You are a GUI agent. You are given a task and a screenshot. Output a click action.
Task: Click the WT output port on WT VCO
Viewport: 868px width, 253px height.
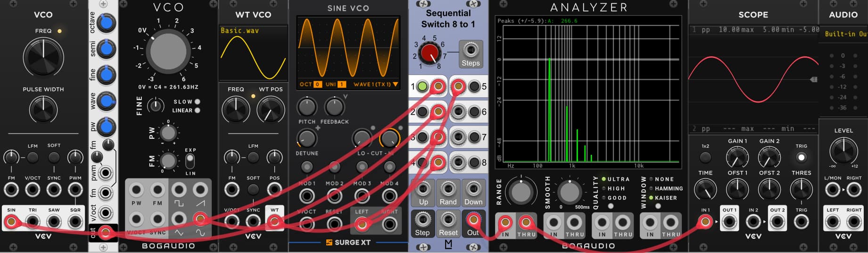click(274, 221)
